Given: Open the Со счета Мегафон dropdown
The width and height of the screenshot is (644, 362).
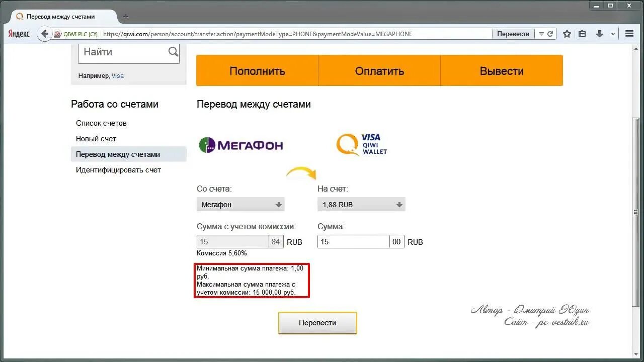Looking at the screenshot, I should pyautogui.click(x=241, y=205).
